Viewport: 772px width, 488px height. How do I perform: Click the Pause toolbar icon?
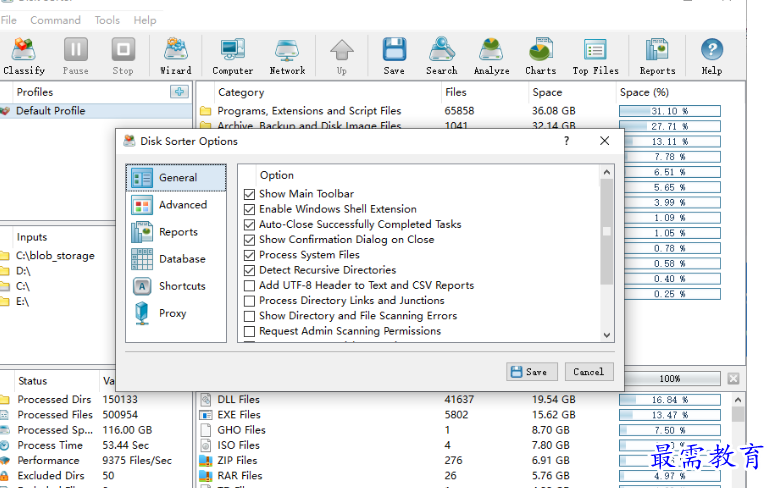pos(75,56)
